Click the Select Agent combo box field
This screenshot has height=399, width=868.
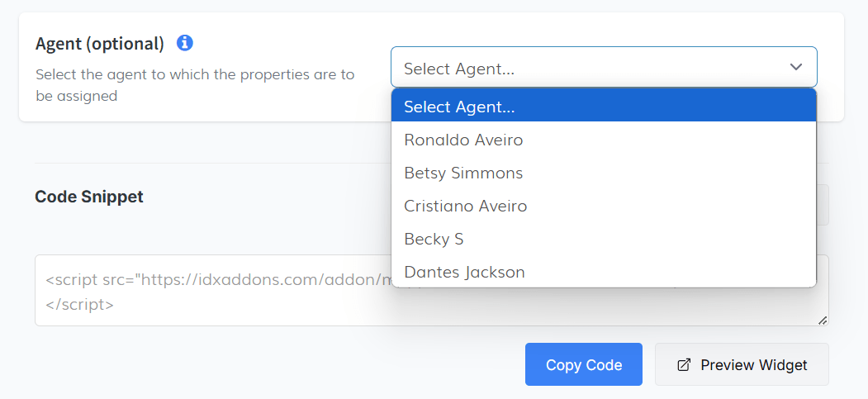click(578, 68)
